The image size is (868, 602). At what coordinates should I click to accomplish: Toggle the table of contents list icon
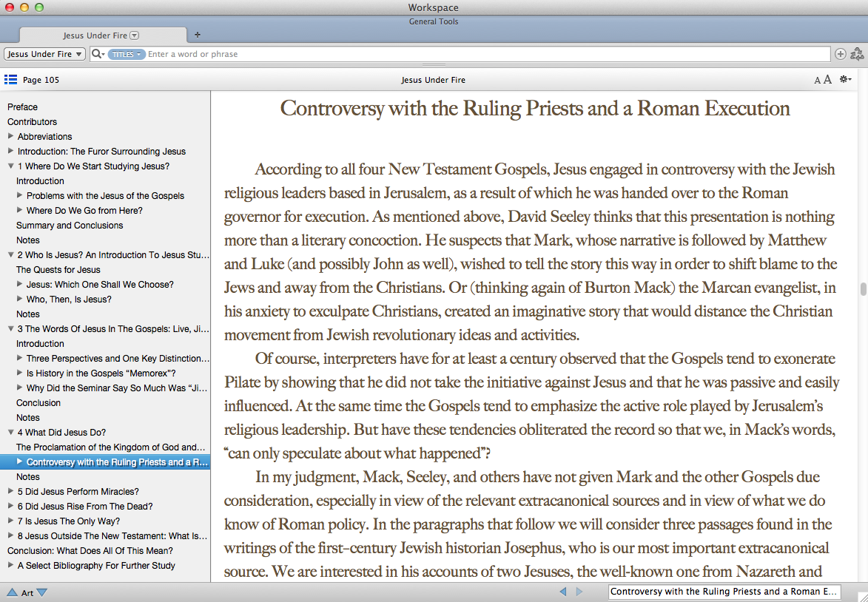pyautogui.click(x=10, y=80)
